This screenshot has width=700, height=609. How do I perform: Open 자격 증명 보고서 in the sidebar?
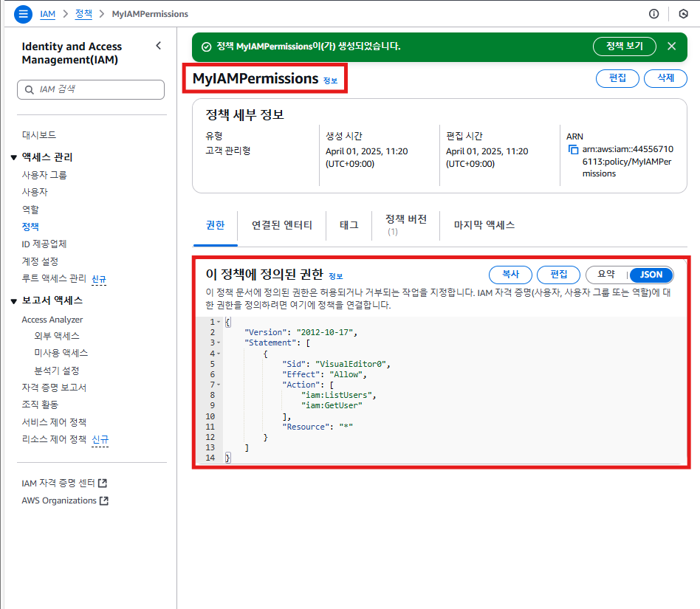point(54,388)
